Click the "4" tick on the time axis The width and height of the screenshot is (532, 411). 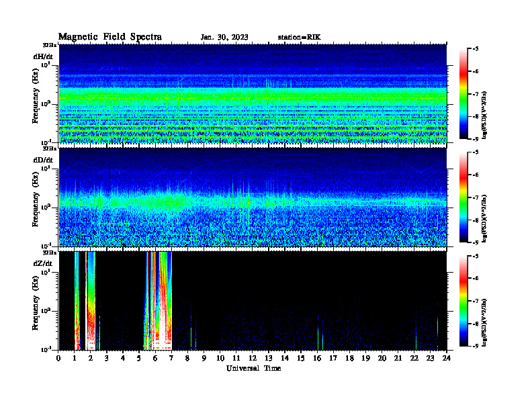tap(123, 358)
